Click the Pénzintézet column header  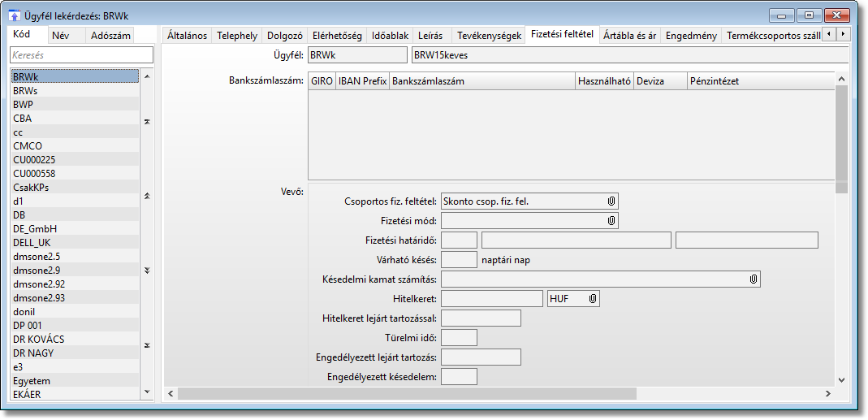[x=761, y=81]
